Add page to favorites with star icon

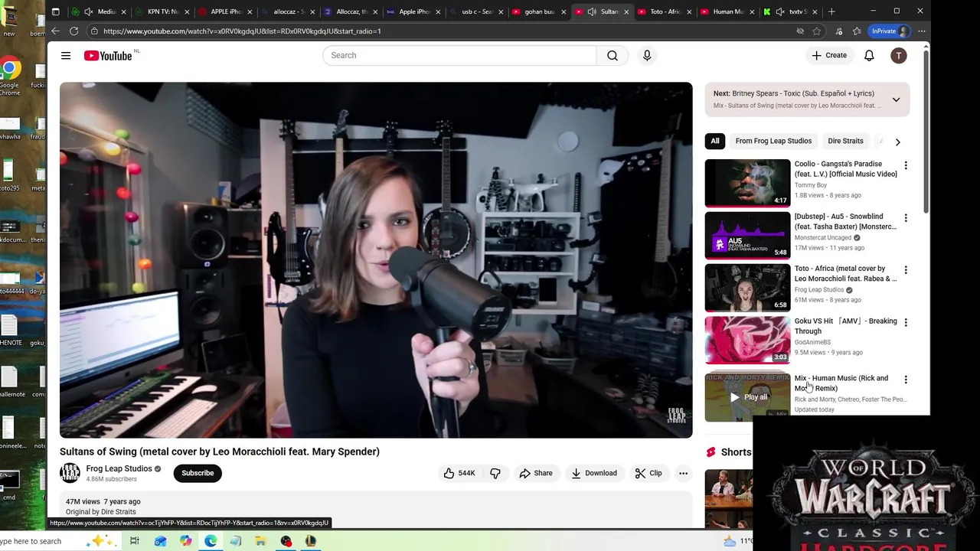pos(817,31)
